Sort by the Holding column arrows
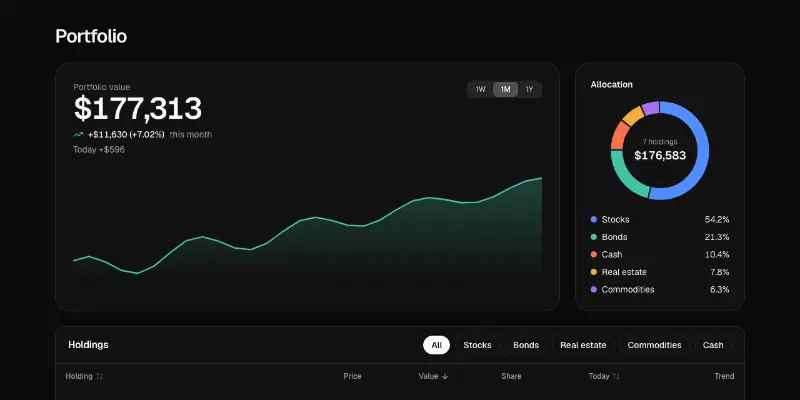Image resolution: width=800 pixels, height=400 pixels. click(x=99, y=377)
